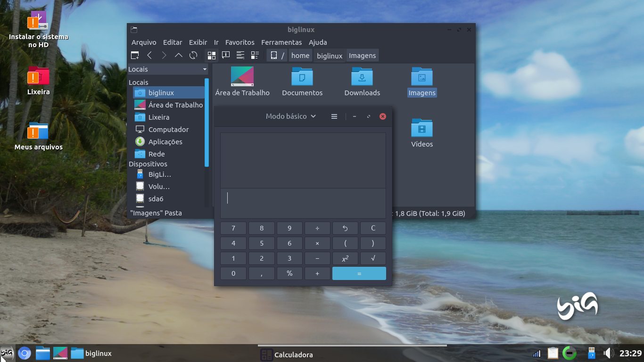Image resolution: width=644 pixels, height=362 pixels.
Task: Click the calculator expression input field
Action: tap(303, 203)
